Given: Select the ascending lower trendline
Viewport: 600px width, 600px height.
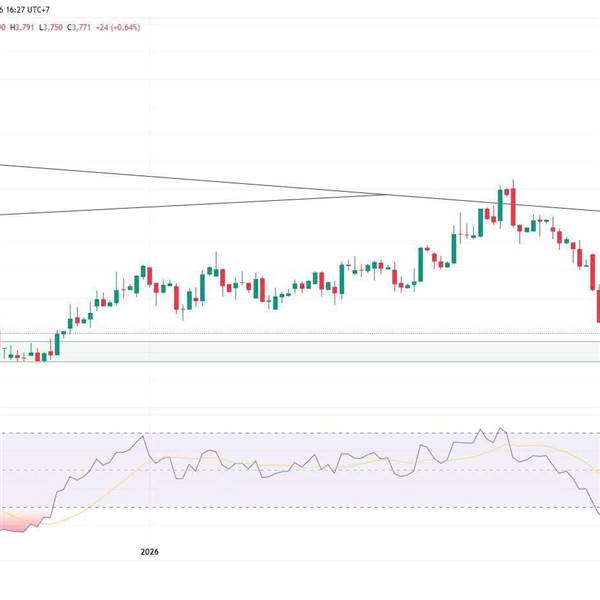Looking at the screenshot, I should pos(191,205).
